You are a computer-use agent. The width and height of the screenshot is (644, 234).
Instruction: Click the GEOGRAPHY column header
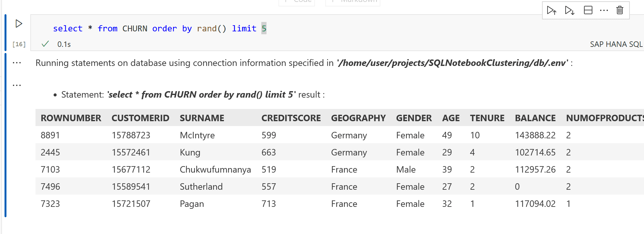358,118
